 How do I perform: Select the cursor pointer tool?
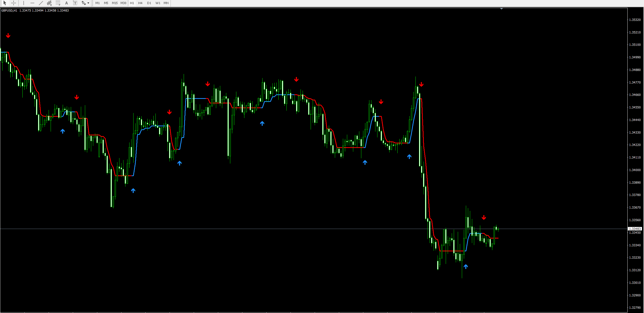click(5, 3)
